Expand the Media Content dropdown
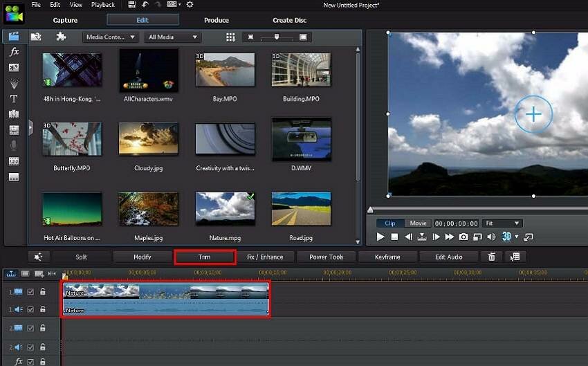588x366 pixels. coord(110,37)
